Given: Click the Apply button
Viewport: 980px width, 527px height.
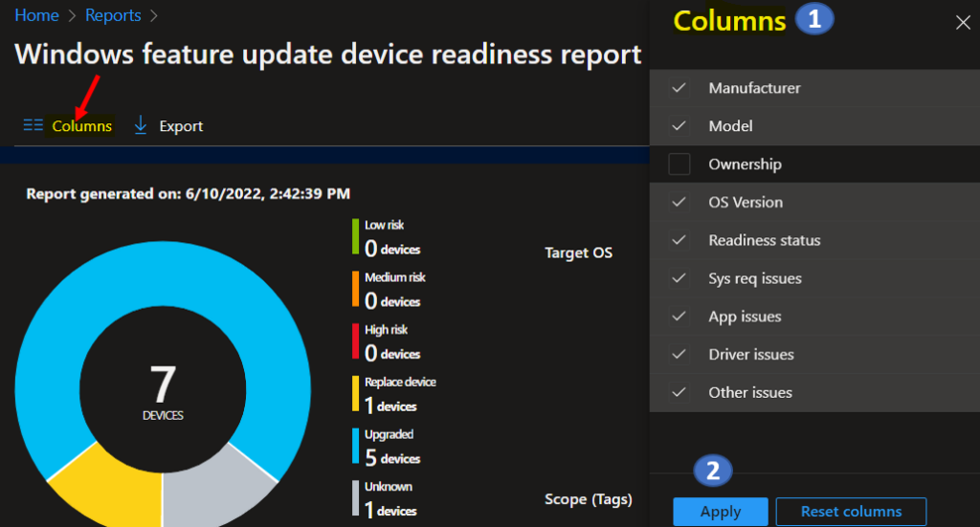Looking at the screenshot, I should coord(721,512).
